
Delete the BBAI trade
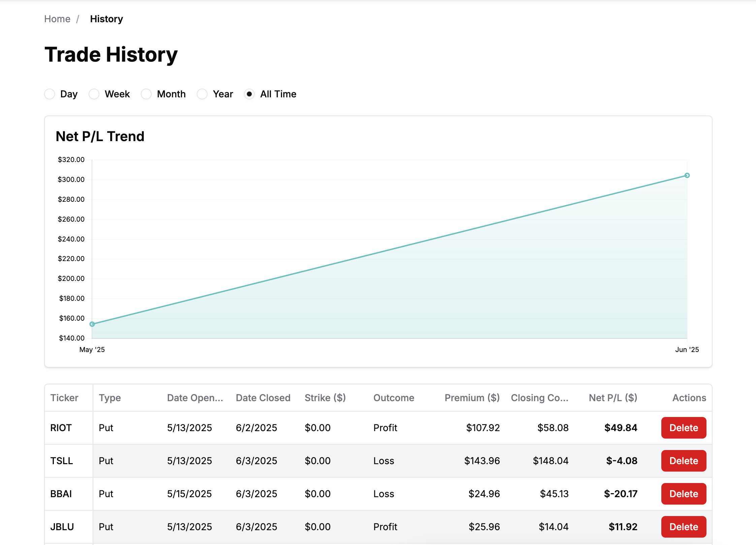coord(683,494)
